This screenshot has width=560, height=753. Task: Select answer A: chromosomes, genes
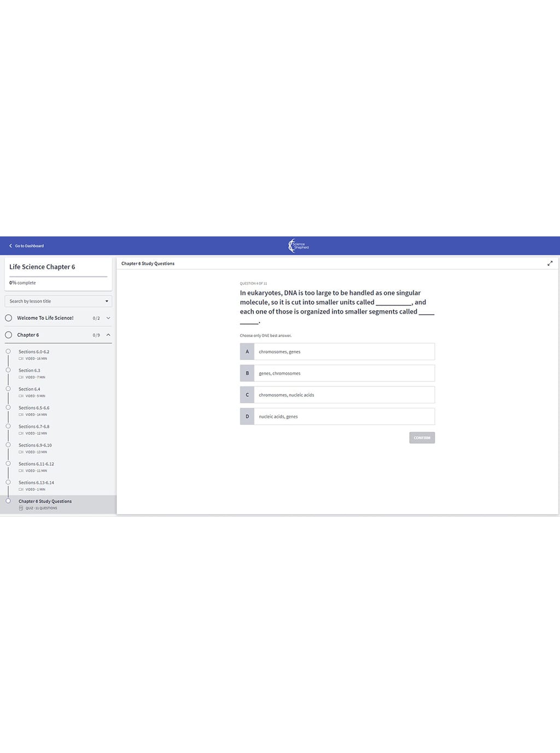point(337,352)
